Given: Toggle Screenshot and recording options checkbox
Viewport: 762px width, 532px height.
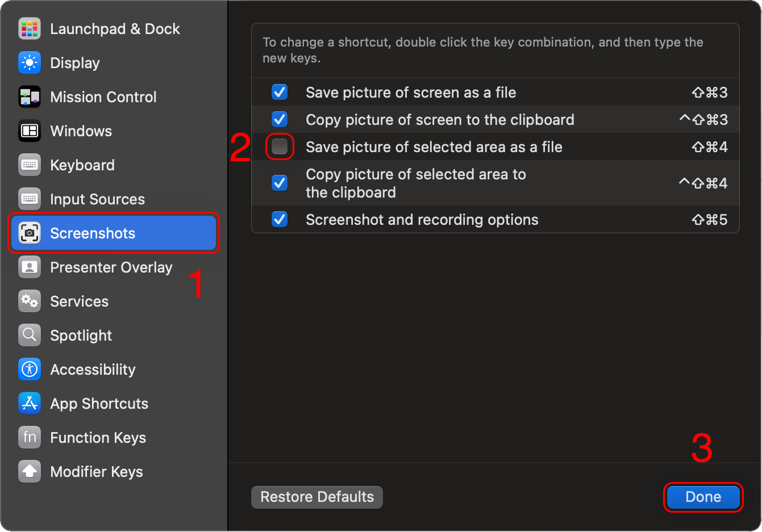Looking at the screenshot, I should (x=280, y=220).
